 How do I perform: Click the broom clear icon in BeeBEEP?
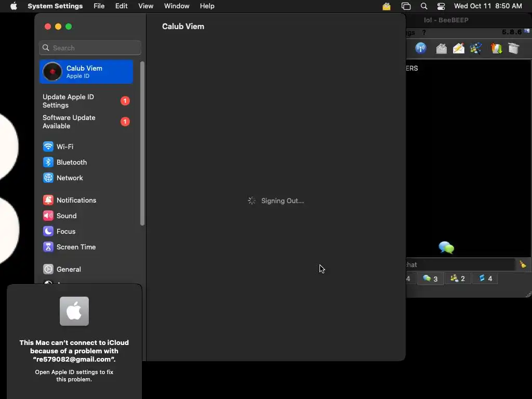(523, 264)
